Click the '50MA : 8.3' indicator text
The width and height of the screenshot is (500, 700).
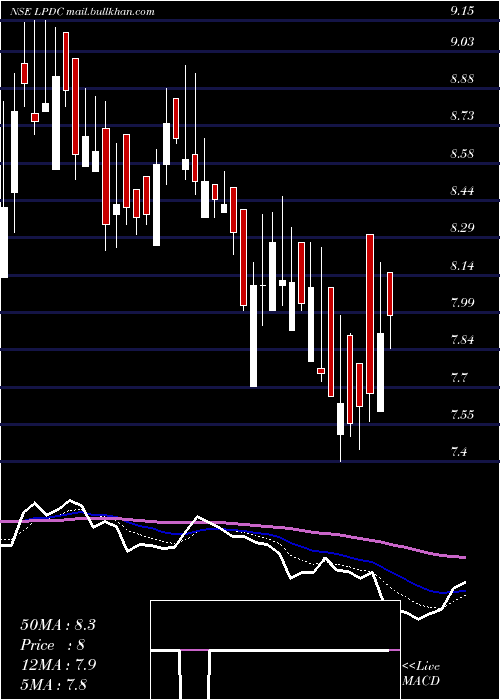click(x=58, y=625)
